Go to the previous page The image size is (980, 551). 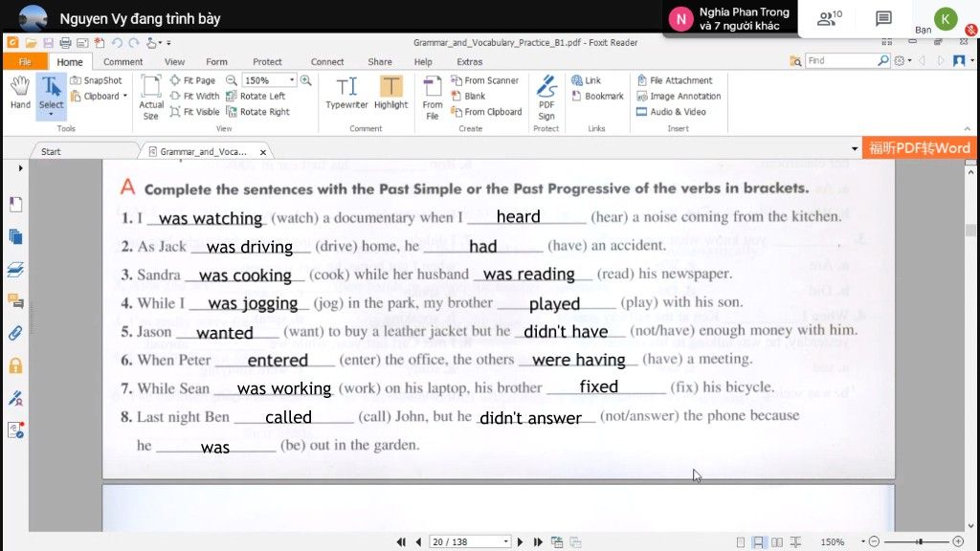(418, 541)
